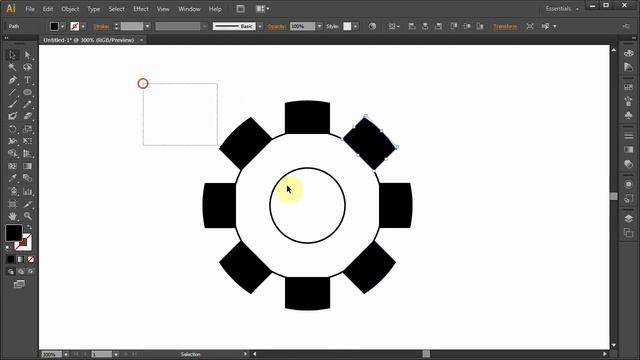Close the Untitled-1 document tab
Screen dimensions: 640x360
click(x=141, y=40)
